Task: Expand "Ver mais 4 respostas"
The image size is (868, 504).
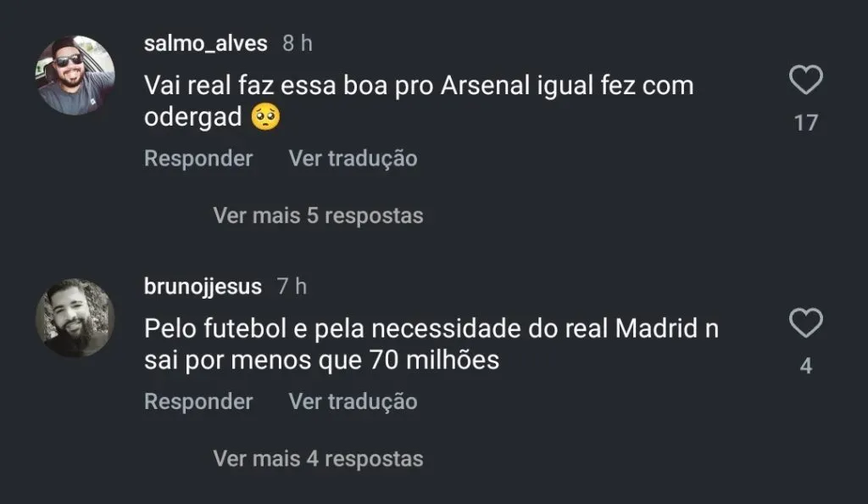Action: point(318,459)
